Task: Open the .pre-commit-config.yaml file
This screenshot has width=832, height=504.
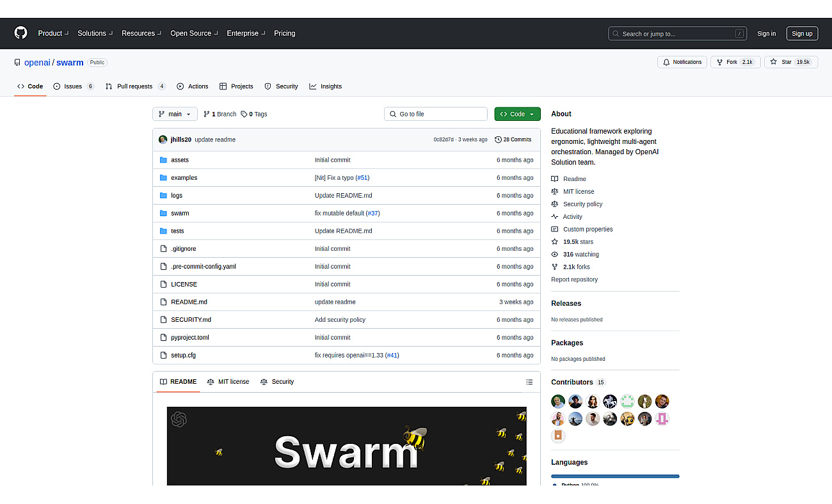Action: [x=204, y=266]
